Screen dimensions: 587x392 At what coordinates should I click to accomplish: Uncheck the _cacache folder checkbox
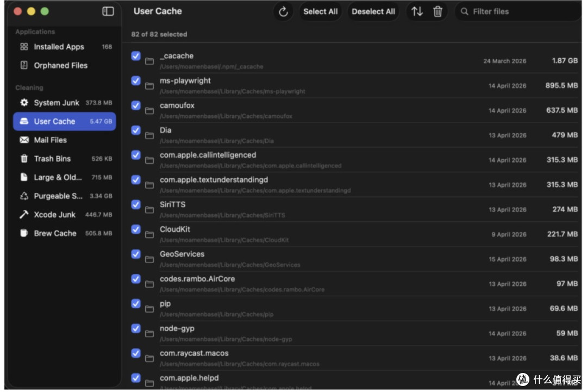136,56
